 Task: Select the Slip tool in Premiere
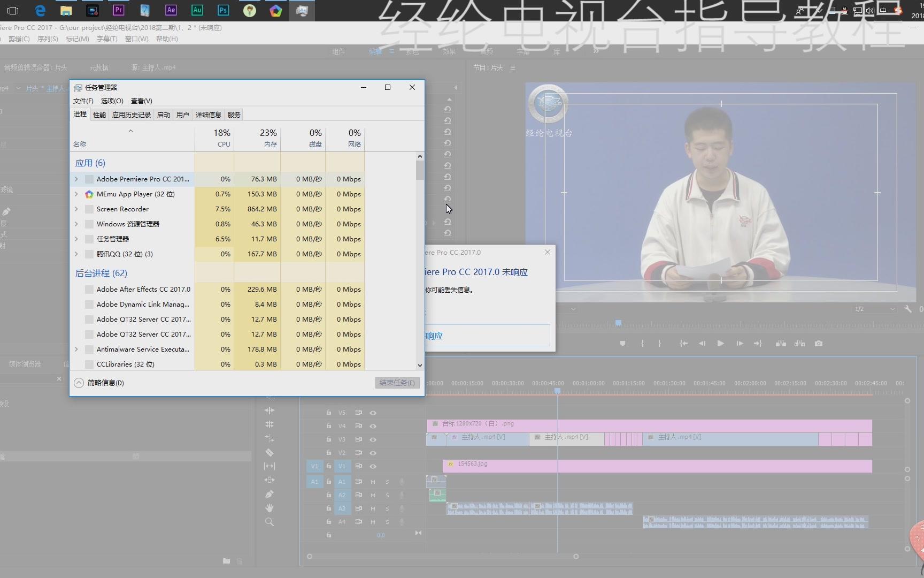[x=269, y=466]
